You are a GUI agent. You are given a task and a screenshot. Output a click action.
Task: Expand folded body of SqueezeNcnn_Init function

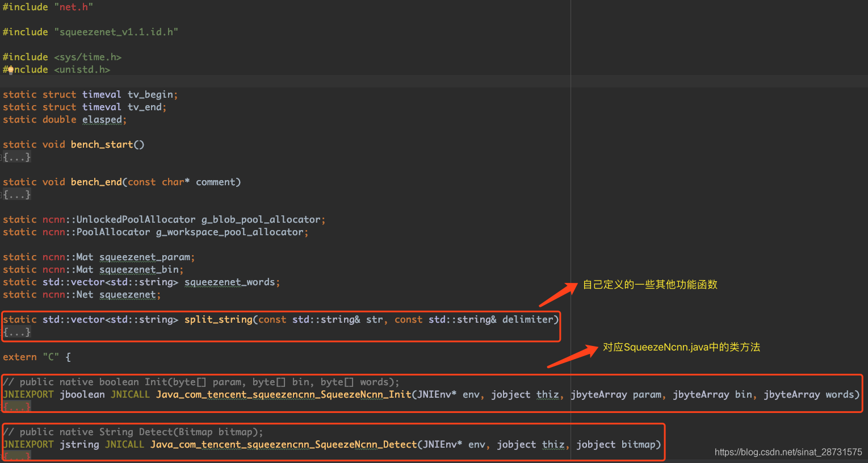[17, 407]
